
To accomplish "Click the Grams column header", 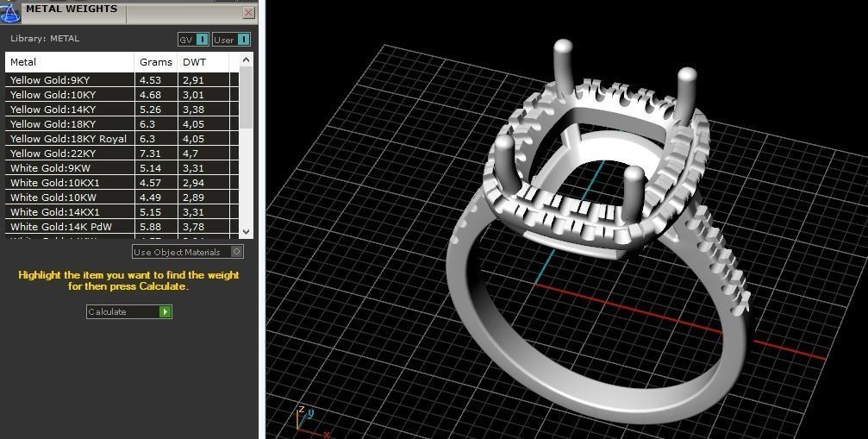I will (x=156, y=62).
